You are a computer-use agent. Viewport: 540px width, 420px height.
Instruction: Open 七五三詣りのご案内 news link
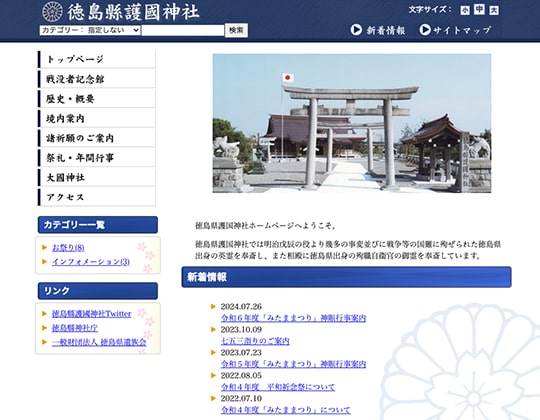click(255, 341)
